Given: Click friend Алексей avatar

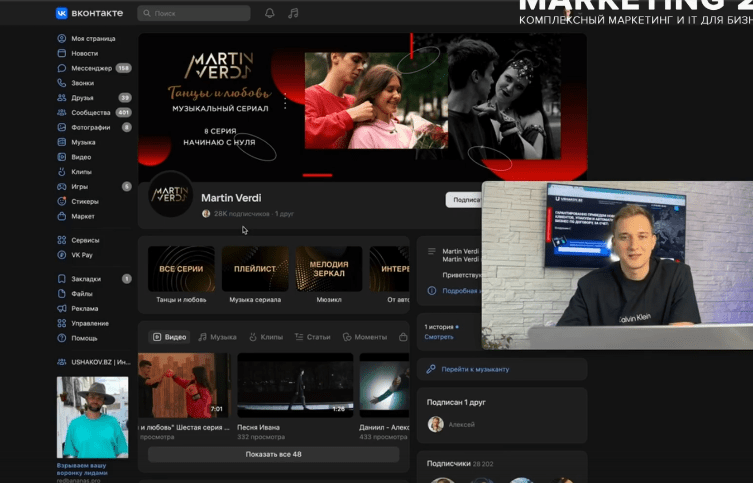Looking at the screenshot, I should tap(436, 424).
